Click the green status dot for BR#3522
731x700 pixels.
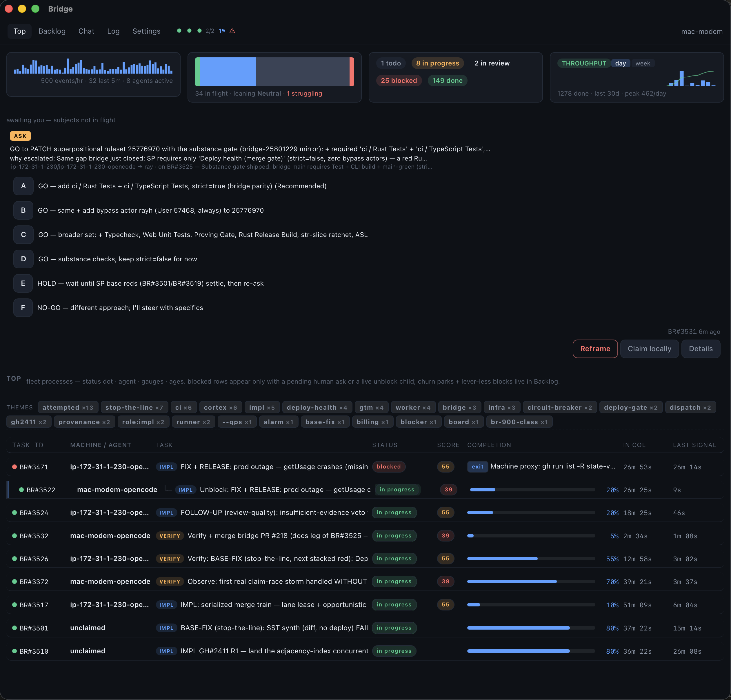tap(22, 490)
